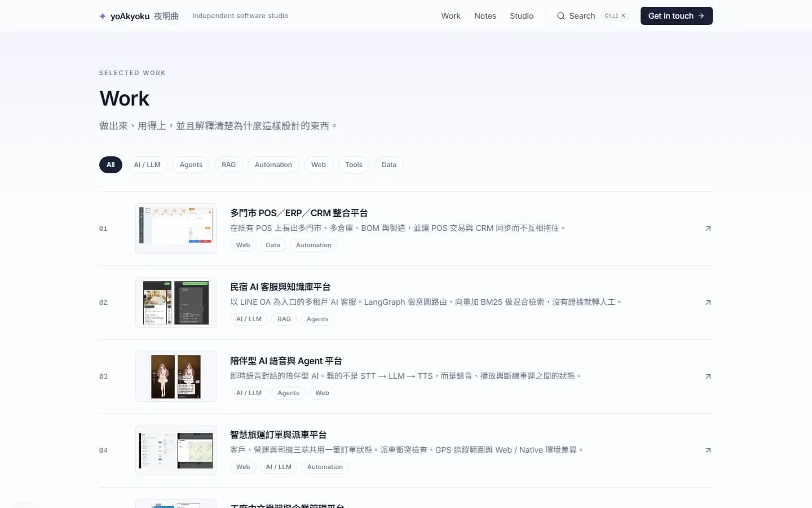Go to the yoAkyoku 夜明曲 home link
This screenshot has height=508, width=812.
pos(139,16)
